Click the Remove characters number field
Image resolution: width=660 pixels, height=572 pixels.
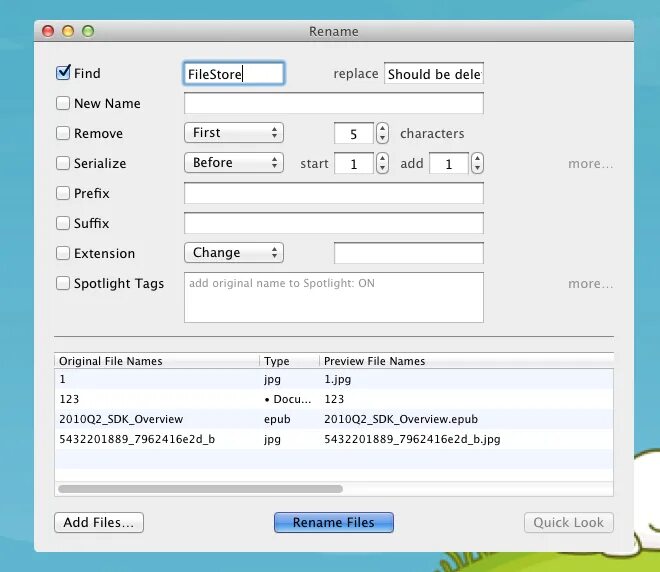[354, 133]
